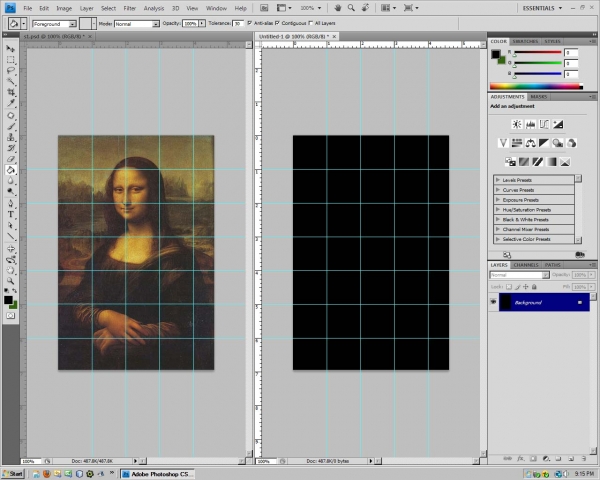This screenshot has height=480, width=600.
Task: Add a Levels adjustment
Action: coord(530,124)
